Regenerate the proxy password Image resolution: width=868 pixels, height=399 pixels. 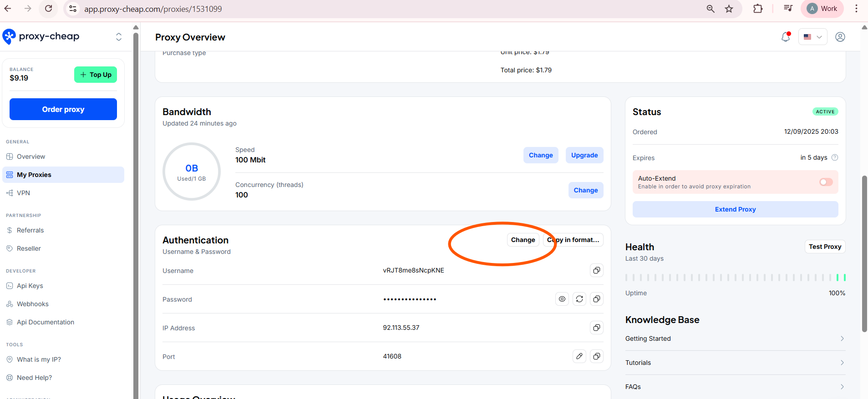tap(579, 299)
